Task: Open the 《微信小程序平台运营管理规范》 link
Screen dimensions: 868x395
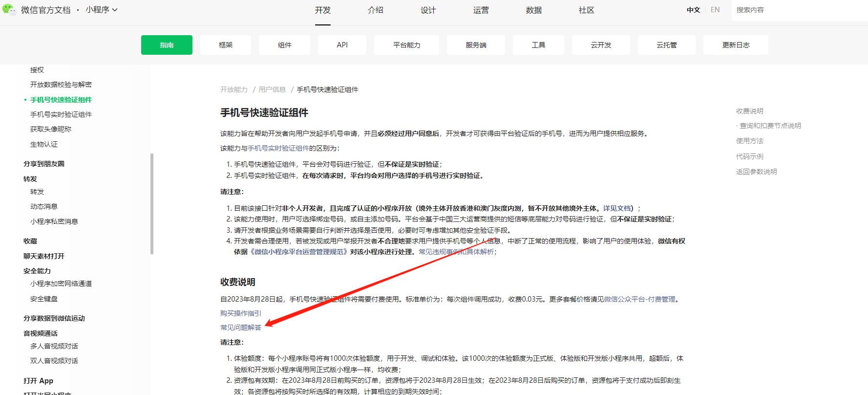Action: (299, 252)
